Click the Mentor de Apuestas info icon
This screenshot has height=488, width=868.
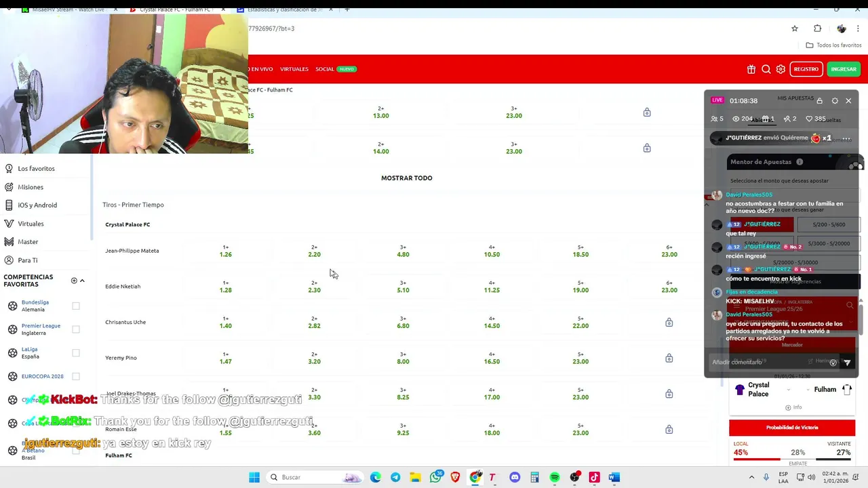[800, 162]
